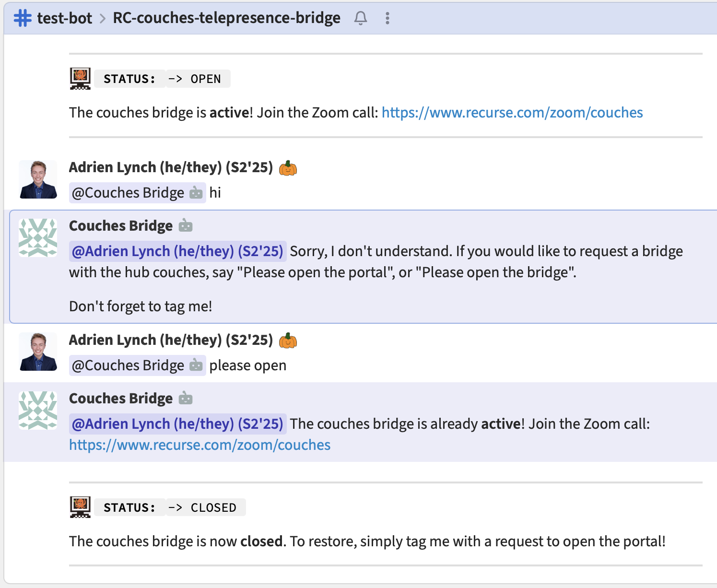Click the hash channel icon beside test-bot
This screenshot has width=717, height=588.
click(23, 18)
